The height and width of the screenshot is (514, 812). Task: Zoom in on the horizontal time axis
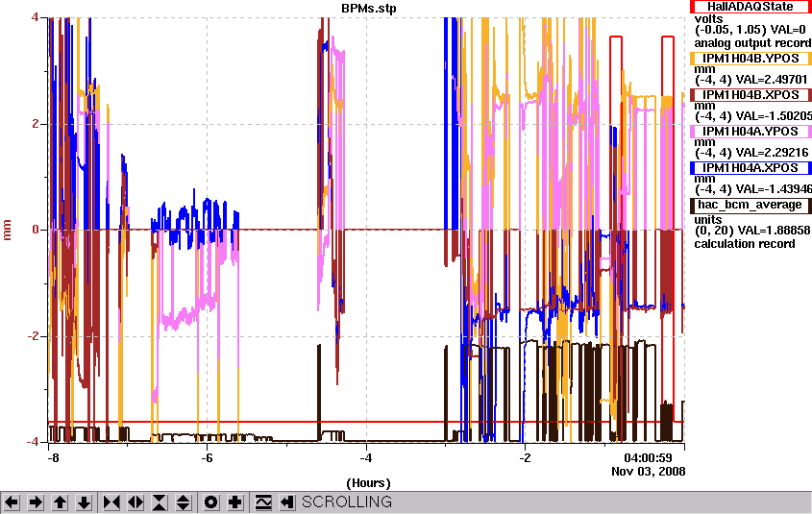click(x=111, y=502)
